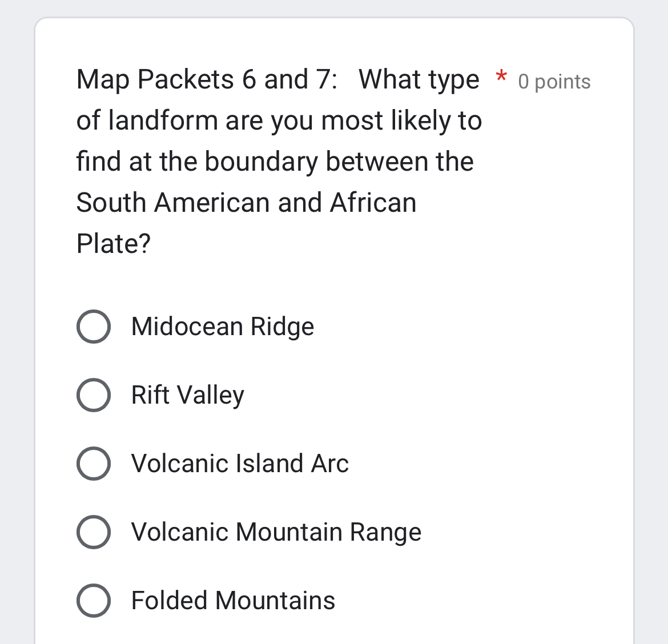Click the Midocean Ridge option label
The image size is (668, 644).
[x=222, y=327]
